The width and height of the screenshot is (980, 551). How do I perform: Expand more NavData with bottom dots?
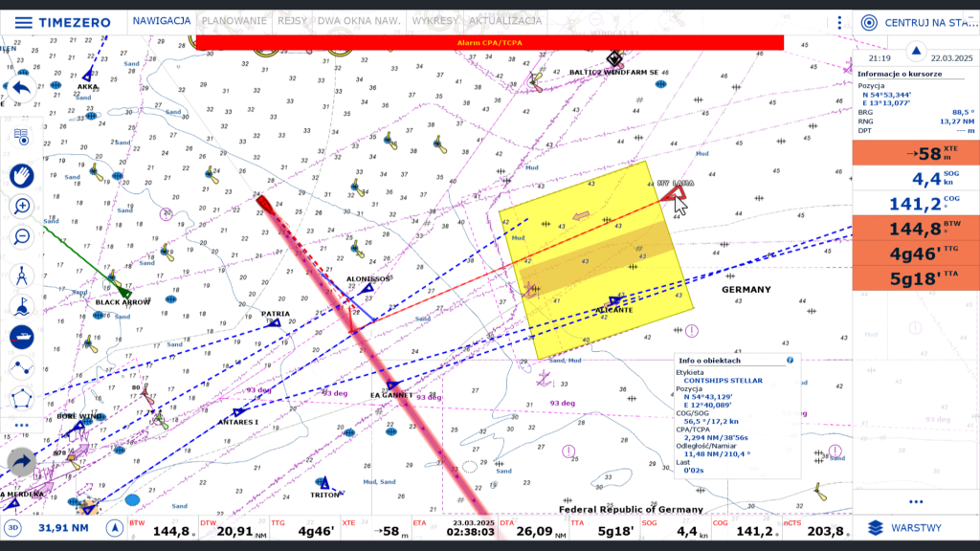click(x=915, y=501)
